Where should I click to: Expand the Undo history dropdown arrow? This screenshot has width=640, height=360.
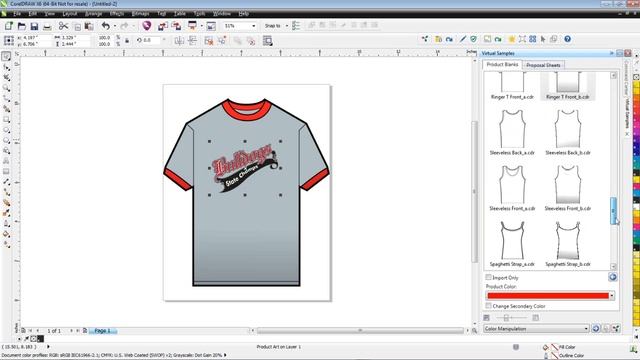(115, 26)
